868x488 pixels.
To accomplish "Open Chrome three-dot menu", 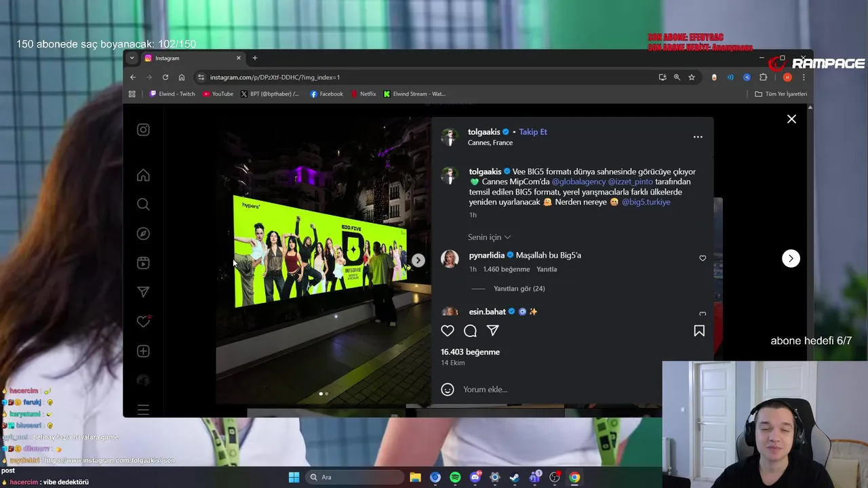I will click(804, 77).
